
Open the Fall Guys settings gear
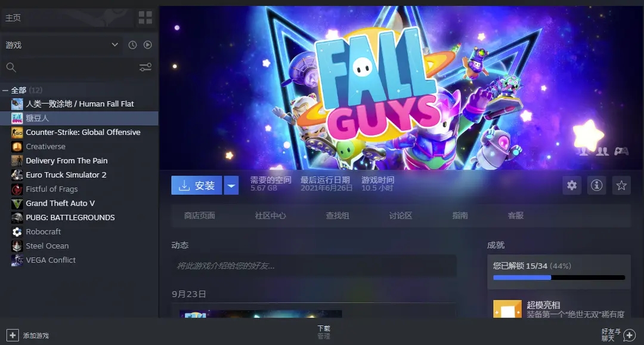click(x=572, y=186)
